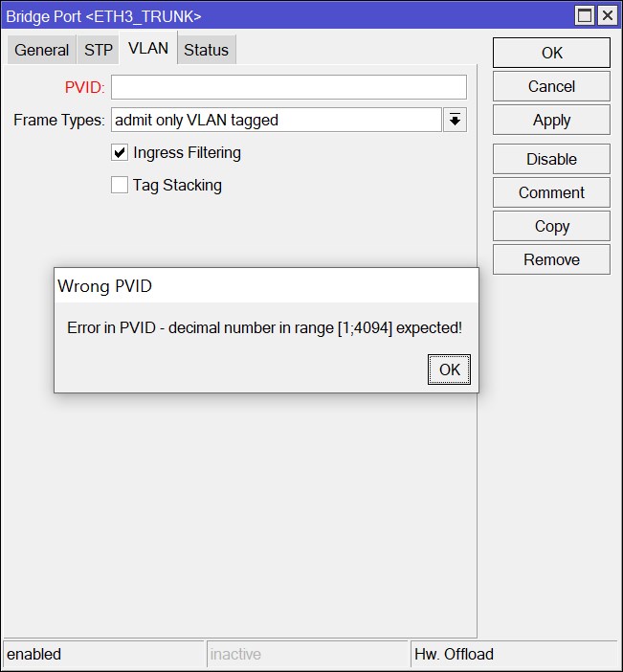623x672 pixels.
Task: Maximize the Bridge Port window
Action: pos(584,15)
